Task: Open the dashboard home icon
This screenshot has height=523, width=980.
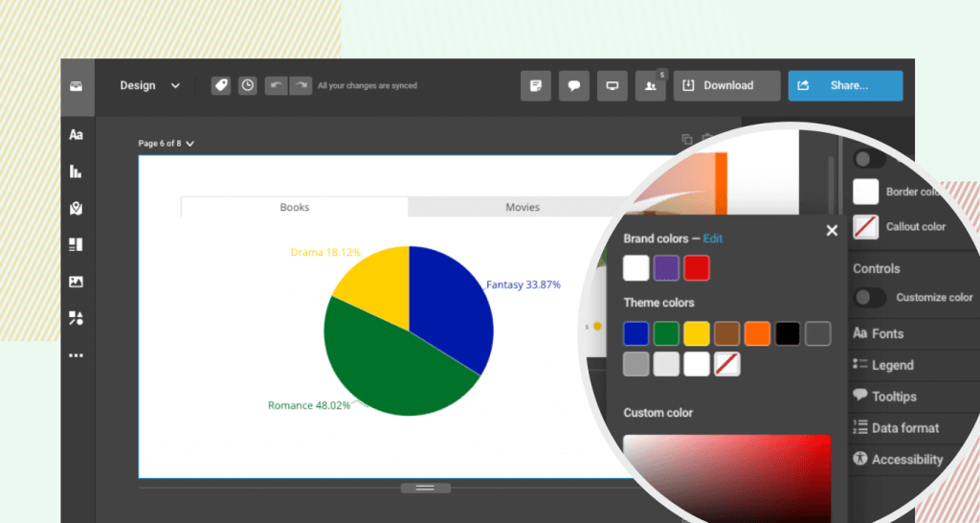Action: (x=77, y=86)
